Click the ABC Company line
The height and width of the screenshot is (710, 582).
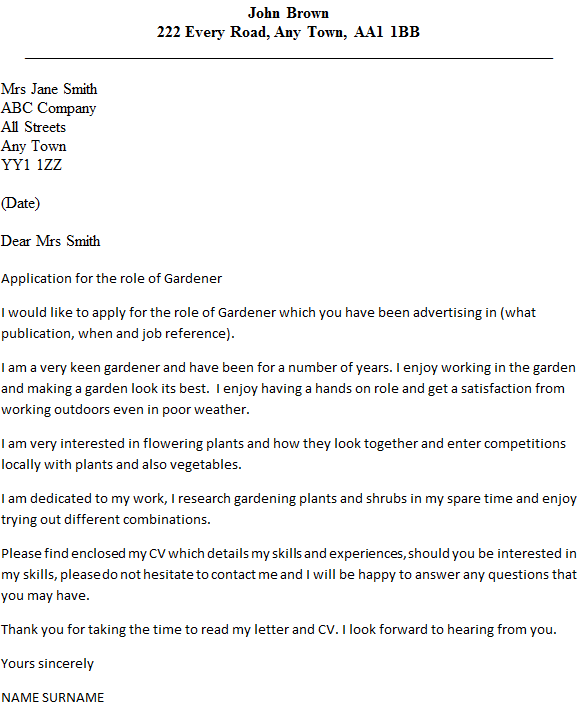48,108
